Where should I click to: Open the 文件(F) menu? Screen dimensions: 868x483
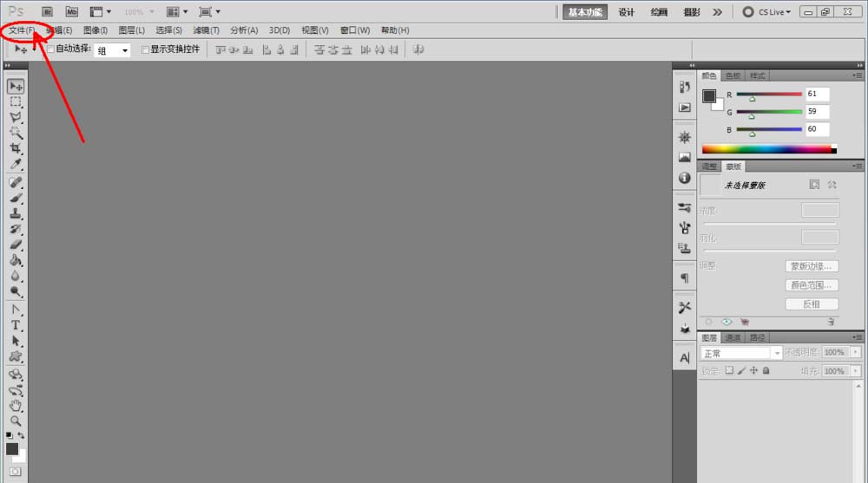click(22, 29)
